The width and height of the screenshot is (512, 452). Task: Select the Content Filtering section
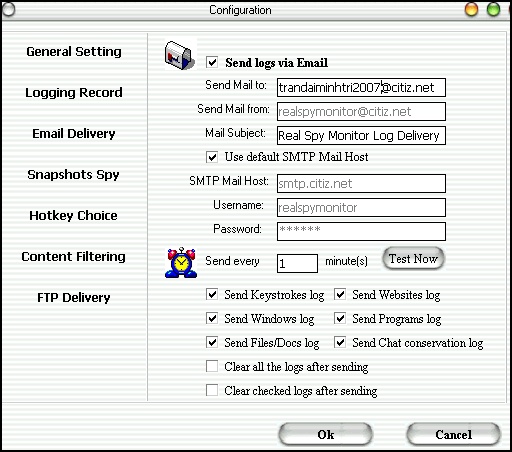(73, 256)
